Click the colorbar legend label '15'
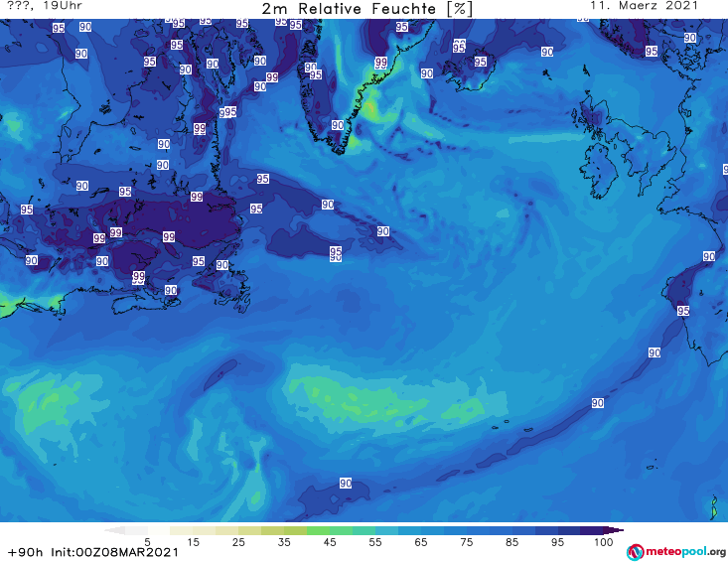 coord(193,542)
